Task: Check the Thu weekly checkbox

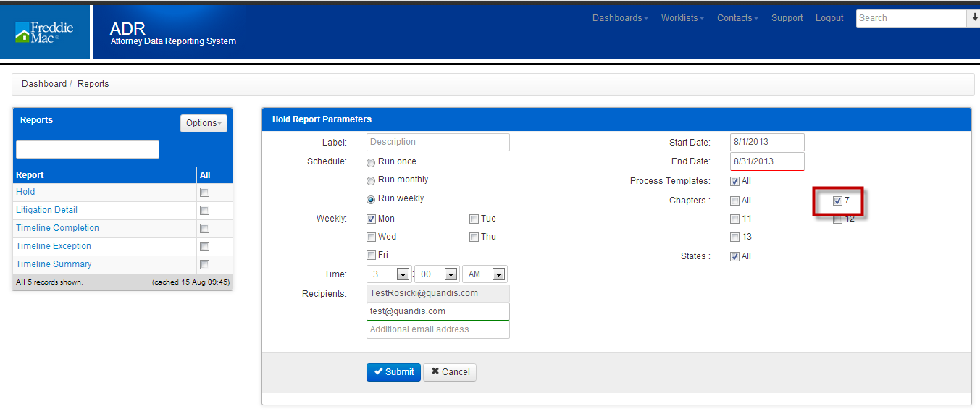Action: [x=474, y=237]
